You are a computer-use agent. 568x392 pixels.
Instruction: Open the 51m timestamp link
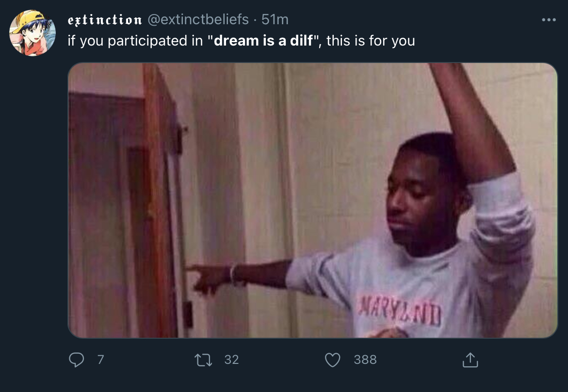275,19
